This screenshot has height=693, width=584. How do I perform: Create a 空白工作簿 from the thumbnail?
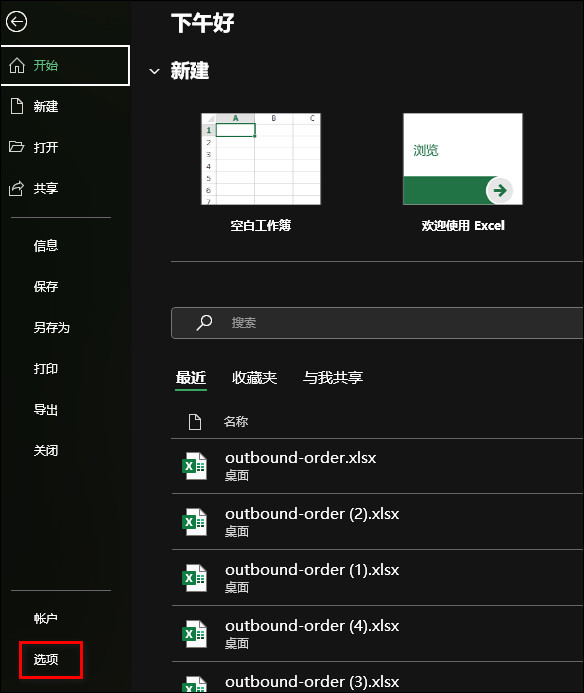(261, 159)
